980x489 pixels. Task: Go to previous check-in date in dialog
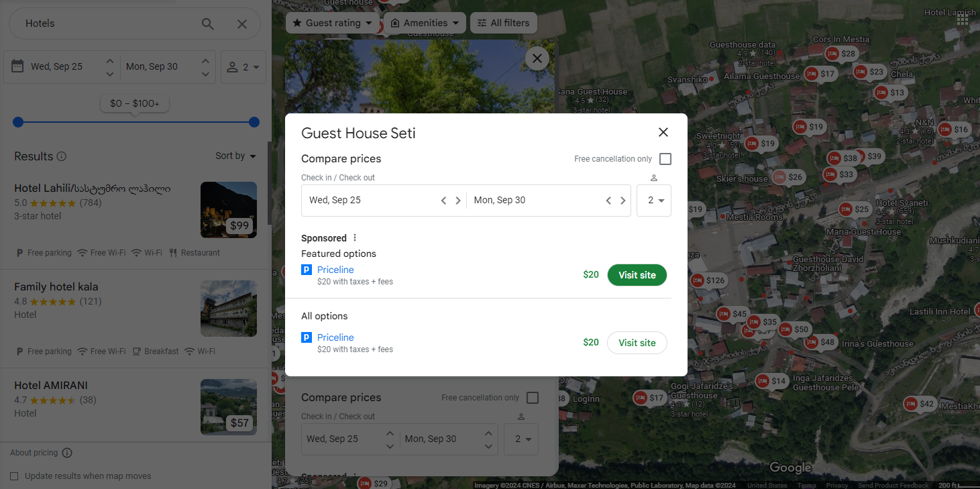point(443,201)
